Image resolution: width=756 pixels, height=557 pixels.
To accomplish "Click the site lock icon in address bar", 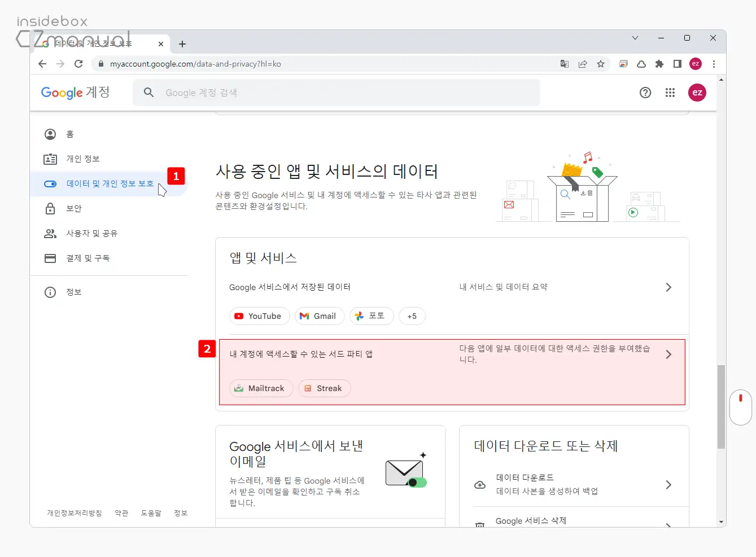I will point(101,64).
